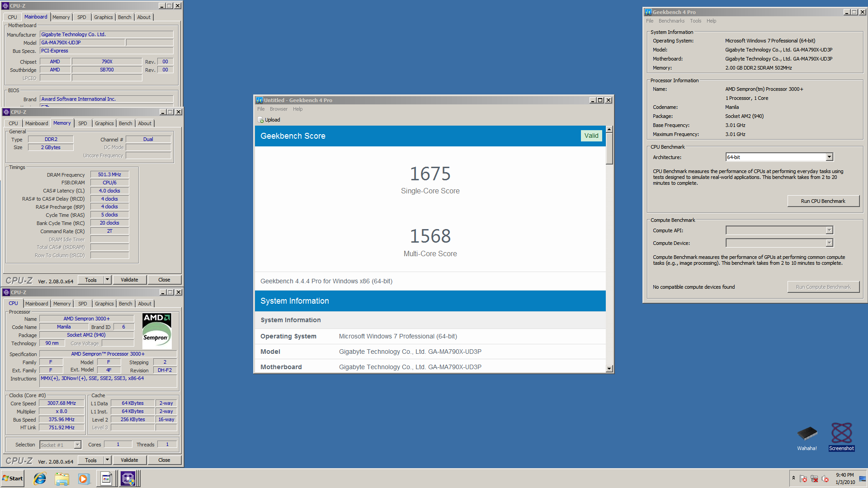Click Validate in the bottom CPU-Z window

(129, 460)
